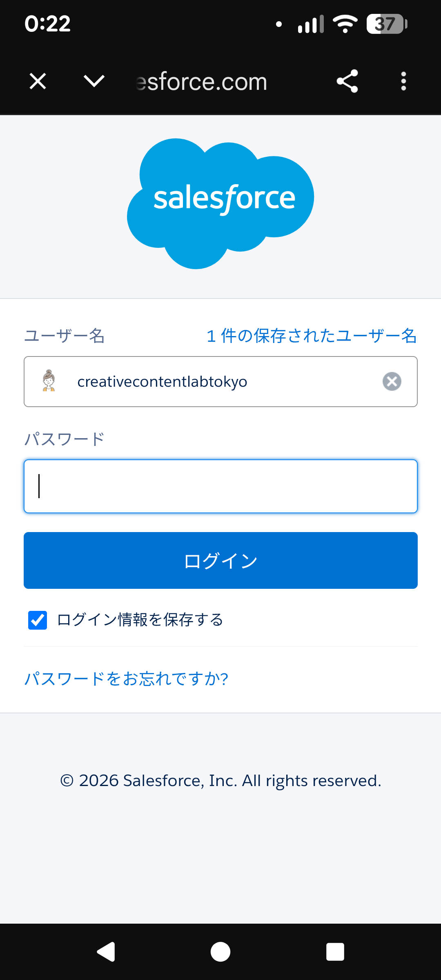Tap the Wi-Fi status icon
The height and width of the screenshot is (980, 441).
345,24
